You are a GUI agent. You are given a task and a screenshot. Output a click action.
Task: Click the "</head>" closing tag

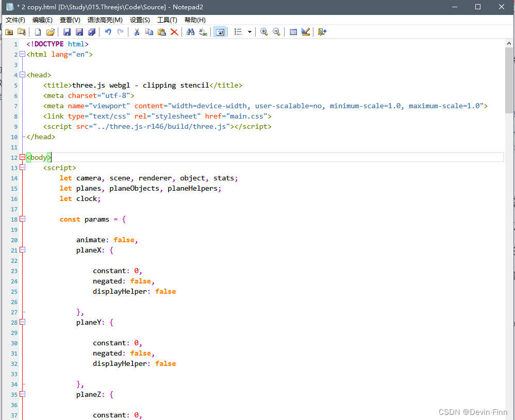pyautogui.click(x=41, y=137)
